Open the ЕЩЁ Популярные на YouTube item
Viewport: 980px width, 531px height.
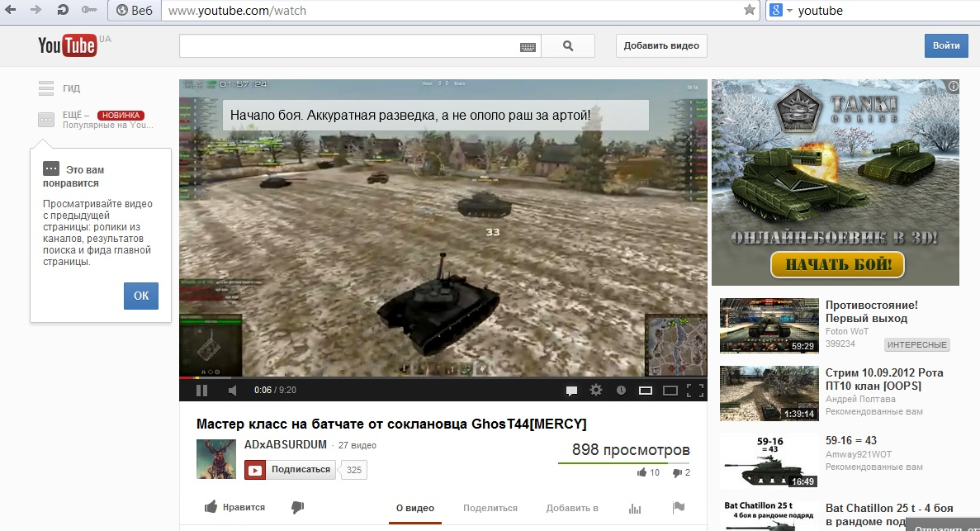(95, 120)
